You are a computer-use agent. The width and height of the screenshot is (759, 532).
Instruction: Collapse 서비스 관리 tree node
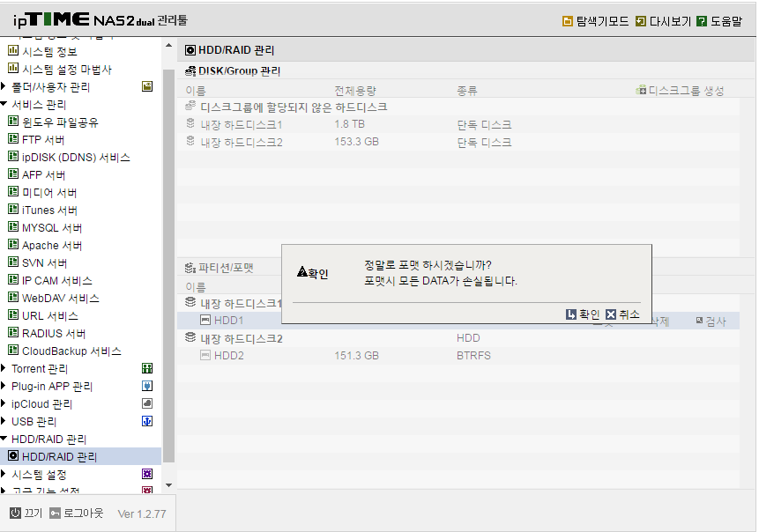click(4, 104)
